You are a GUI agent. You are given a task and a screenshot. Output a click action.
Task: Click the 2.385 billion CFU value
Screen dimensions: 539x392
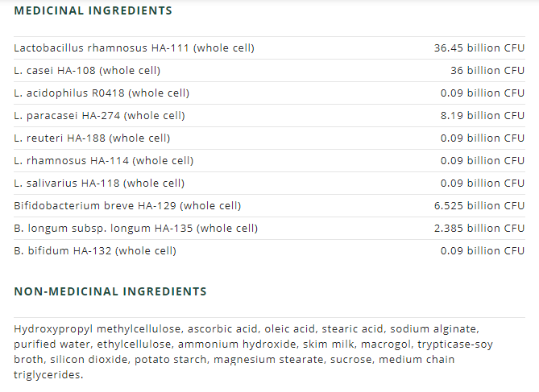tap(479, 229)
